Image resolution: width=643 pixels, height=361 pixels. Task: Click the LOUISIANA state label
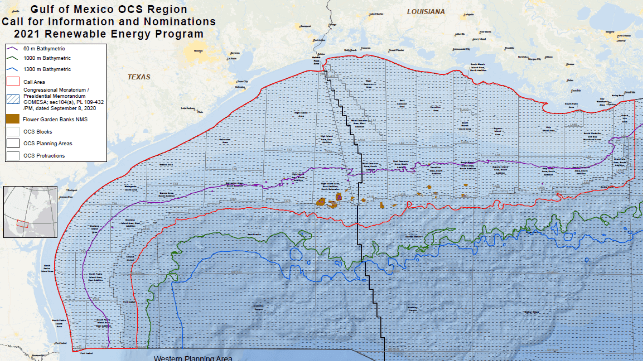click(x=426, y=12)
